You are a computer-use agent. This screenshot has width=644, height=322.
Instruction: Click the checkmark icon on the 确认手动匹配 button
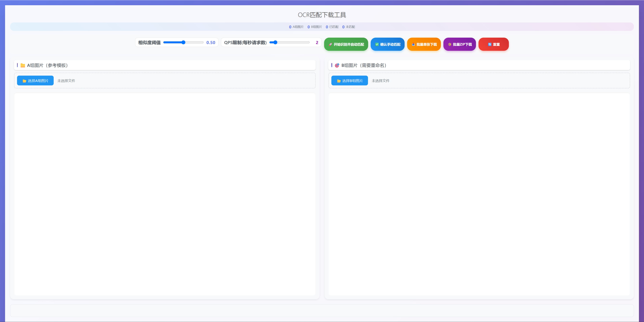pos(377,45)
